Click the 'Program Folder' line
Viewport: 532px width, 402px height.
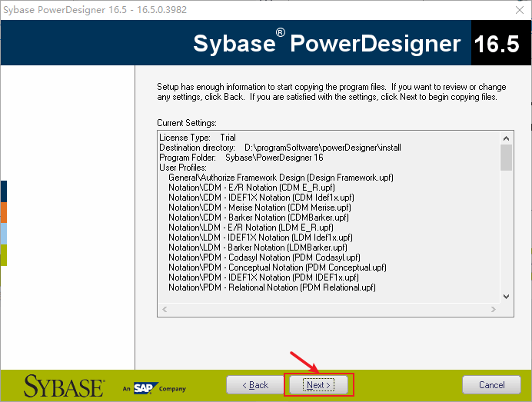[241, 158]
